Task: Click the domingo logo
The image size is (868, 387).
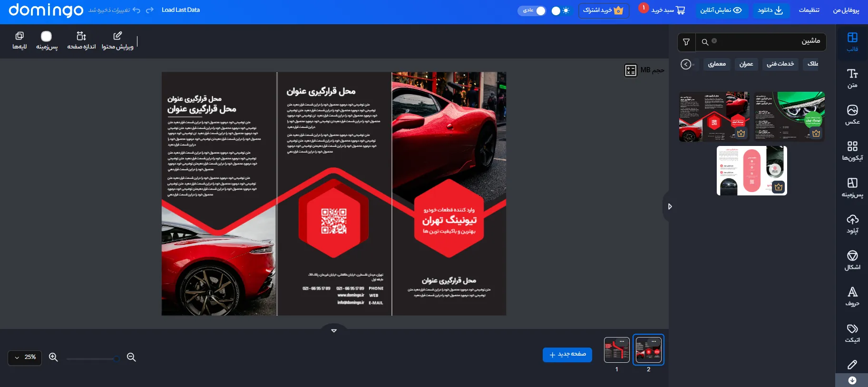Action: click(x=46, y=10)
